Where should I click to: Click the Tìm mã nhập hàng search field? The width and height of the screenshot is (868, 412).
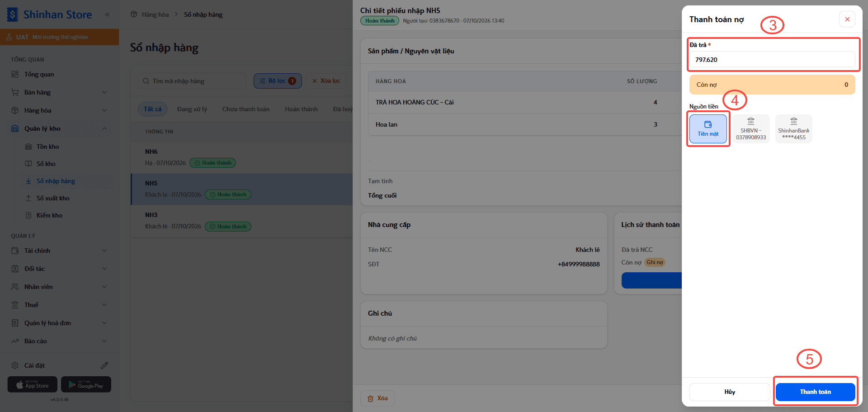click(192, 81)
